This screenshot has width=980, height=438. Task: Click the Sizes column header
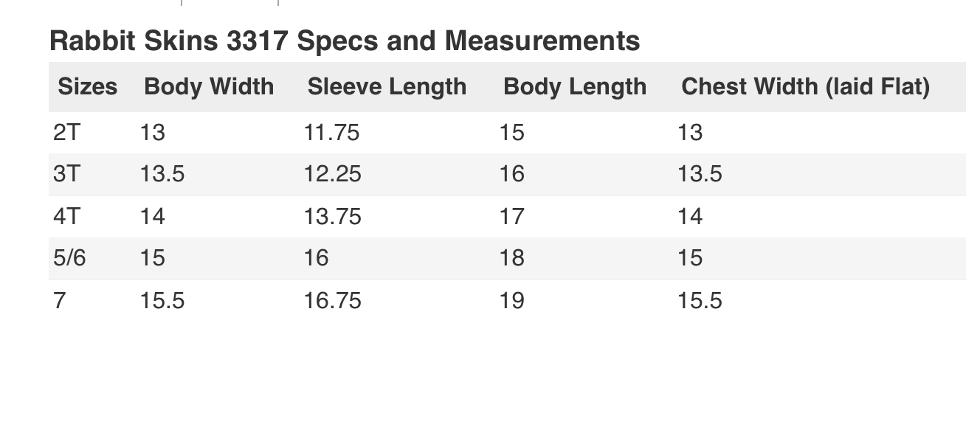[87, 87]
